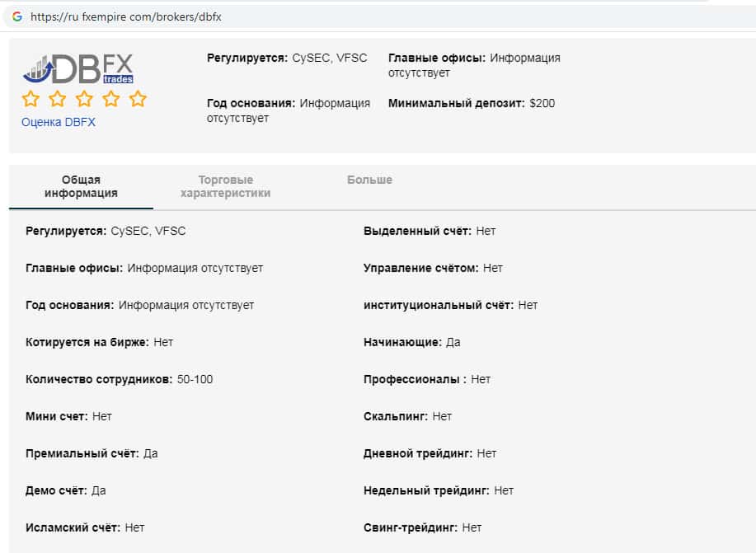Image resolution: width=756 pixels, height=553 pixels.
Task: Click the Минимальный депозит $200 text
Action: click(471, 104)
